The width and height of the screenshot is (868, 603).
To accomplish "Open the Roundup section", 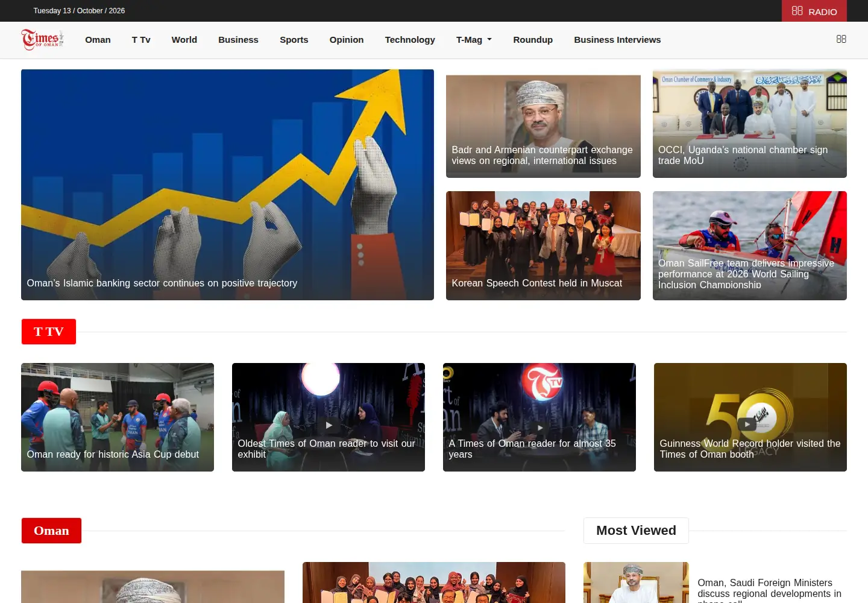I will click(x=533, y=40).
